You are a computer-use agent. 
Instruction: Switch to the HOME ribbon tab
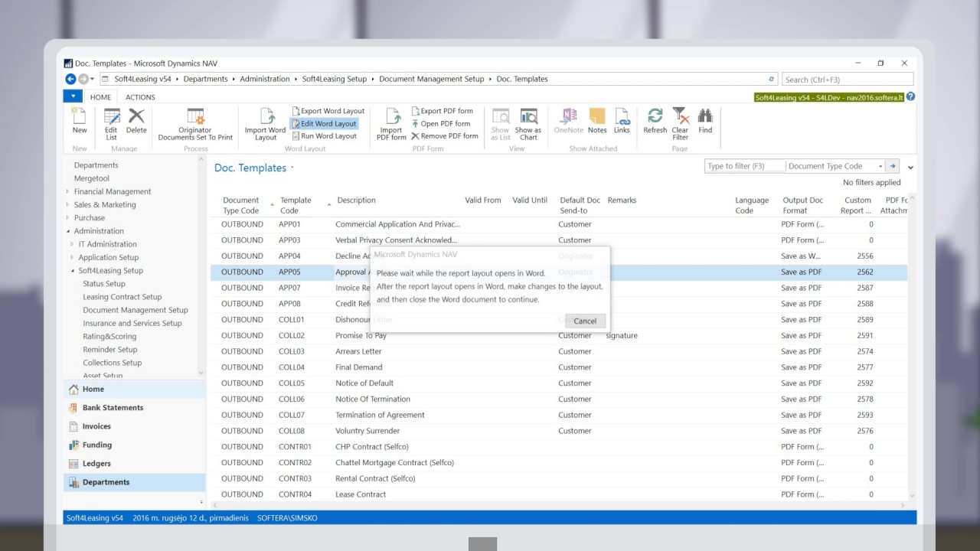tap(100, 97)
